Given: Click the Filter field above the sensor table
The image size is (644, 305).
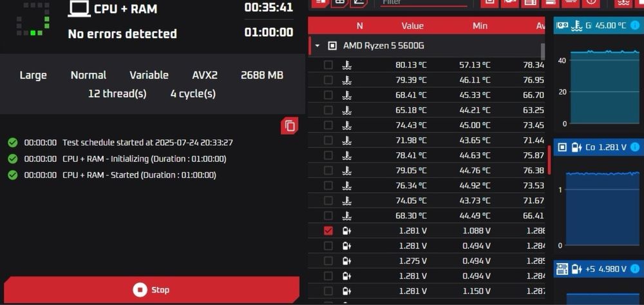Looking at the screenshot, I should tap(424, 3).
